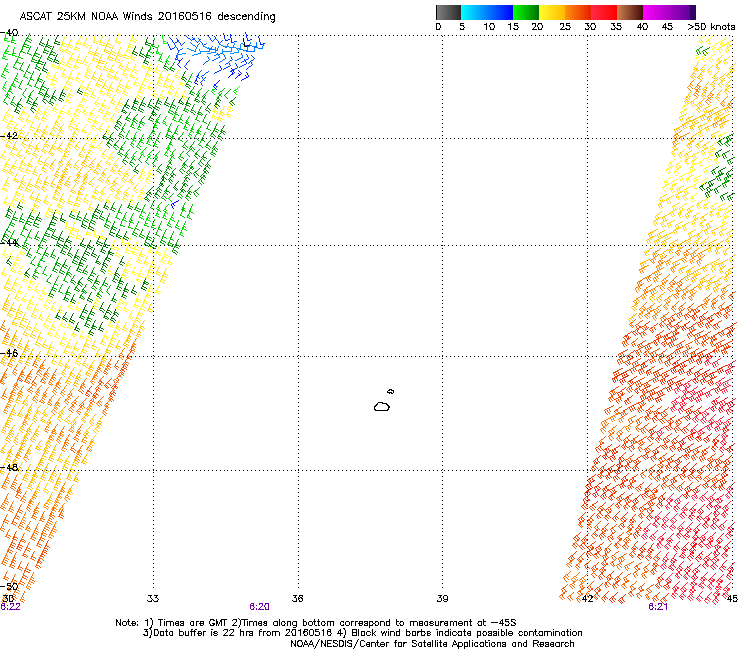Click the yellow 20-25 knots legend band
This screenshot has width=740, height=650.
pos(552,12)
